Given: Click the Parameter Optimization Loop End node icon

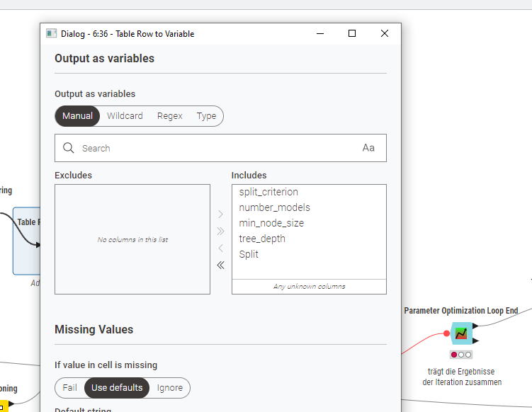Looking at the screenshot, I should (461, 332).
